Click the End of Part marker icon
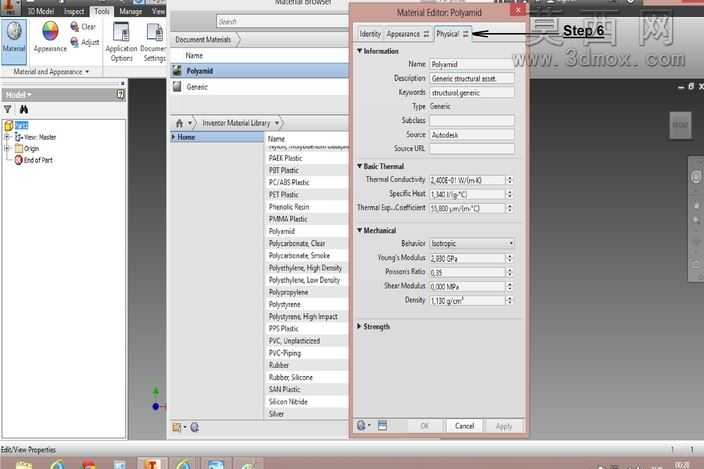This screenshot has height=469, width=704. coord(18,160)
